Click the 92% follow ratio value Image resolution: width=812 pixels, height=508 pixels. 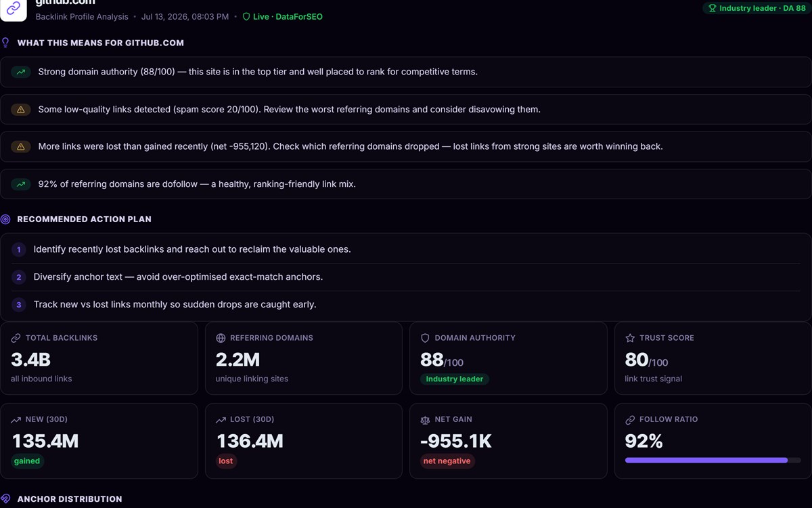click(644, 442)
